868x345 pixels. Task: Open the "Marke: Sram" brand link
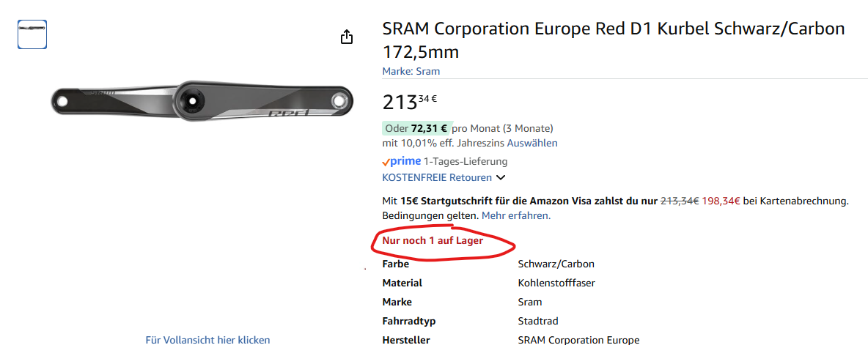point(411,71)
